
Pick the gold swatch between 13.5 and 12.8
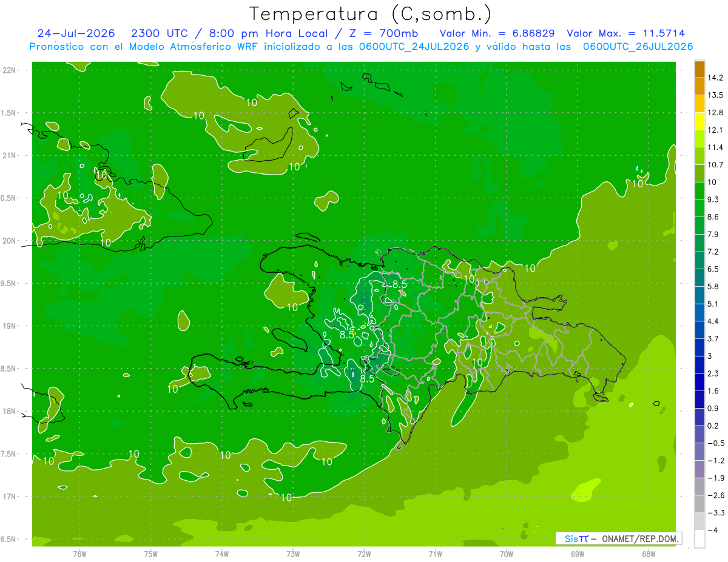tap(699, 104)
